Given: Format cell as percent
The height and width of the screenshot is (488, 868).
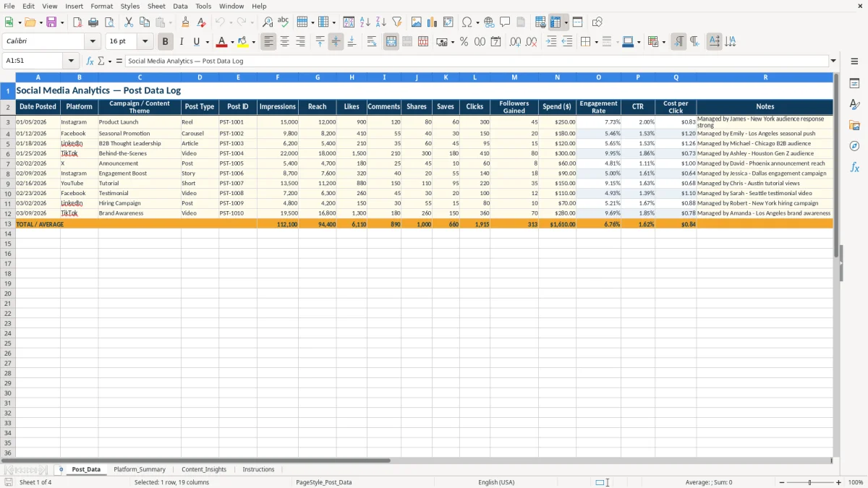Looking at the screenshot, I should (464, 42).
